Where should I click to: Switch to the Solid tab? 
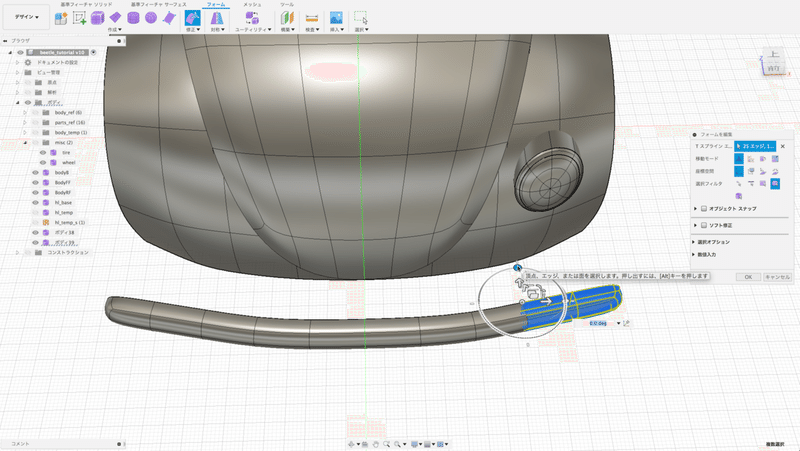pyautogui.click(x=86, y=4)
